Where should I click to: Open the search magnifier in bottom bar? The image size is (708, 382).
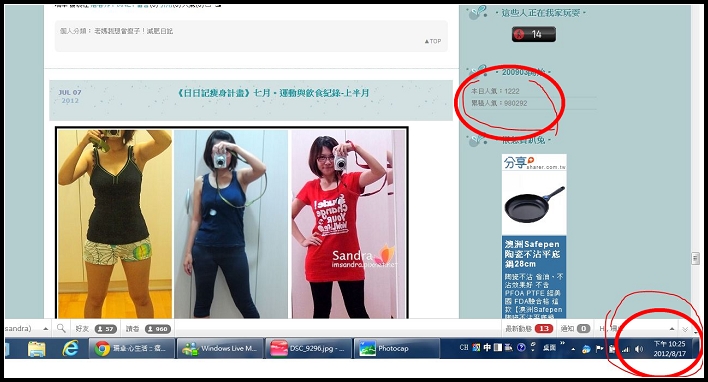pos(61,329)
